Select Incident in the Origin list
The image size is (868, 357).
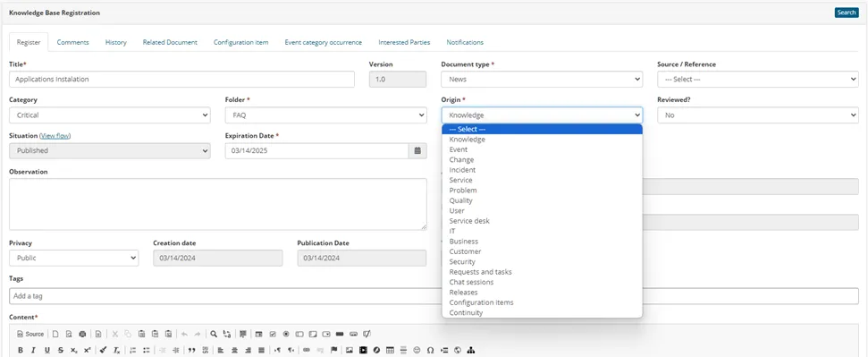point(542,170)
